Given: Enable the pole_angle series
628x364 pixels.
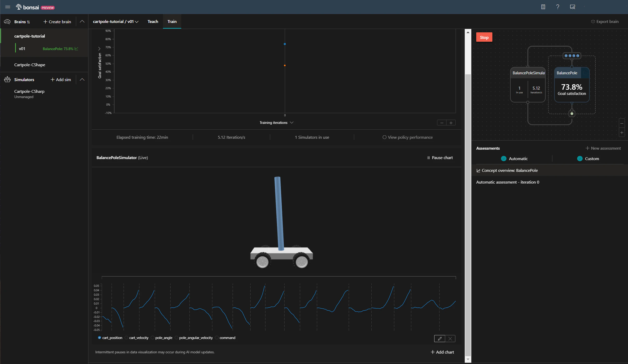Looking at the screenshot, I should coord(153,338).
